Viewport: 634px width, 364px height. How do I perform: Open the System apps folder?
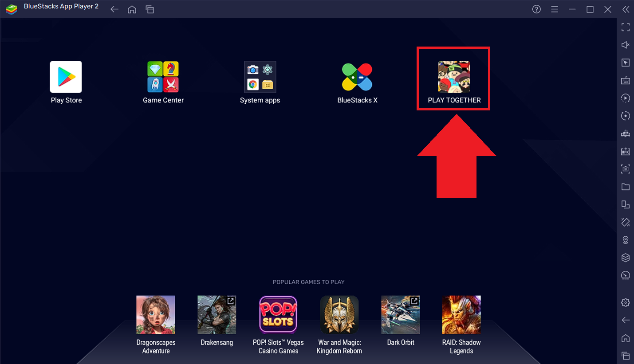260,77
